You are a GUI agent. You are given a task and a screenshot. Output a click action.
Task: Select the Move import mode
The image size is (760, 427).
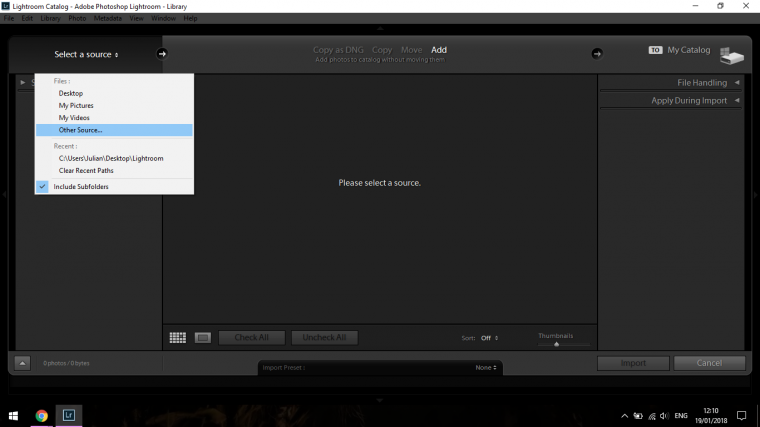tap(411, 50)
